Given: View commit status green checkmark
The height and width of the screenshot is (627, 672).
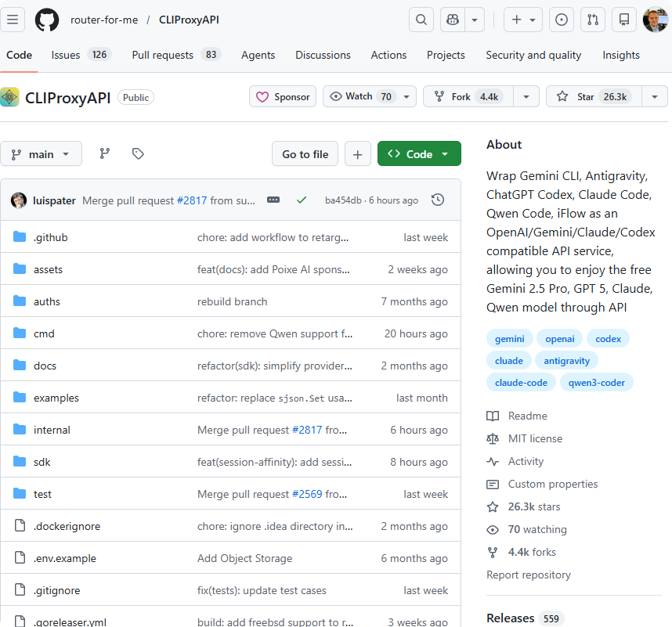Looking at the screenshot, I should 302,200.
